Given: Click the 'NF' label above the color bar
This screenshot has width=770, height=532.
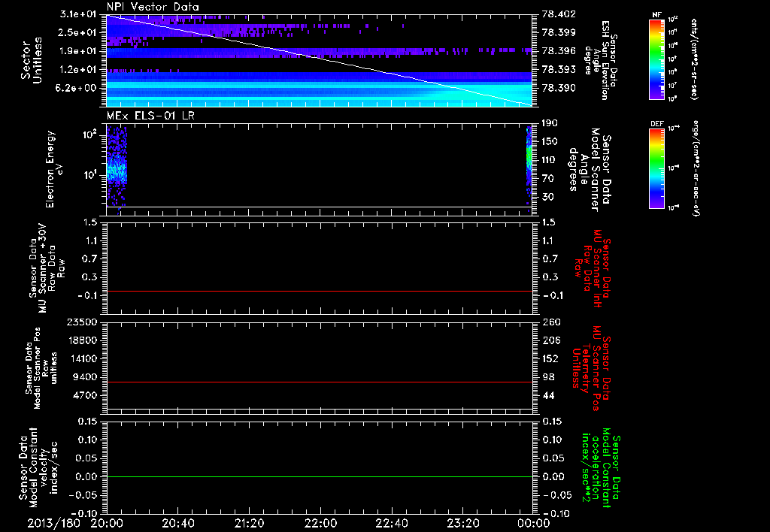Looking at the screenshot, I should [x=656, y=15].
